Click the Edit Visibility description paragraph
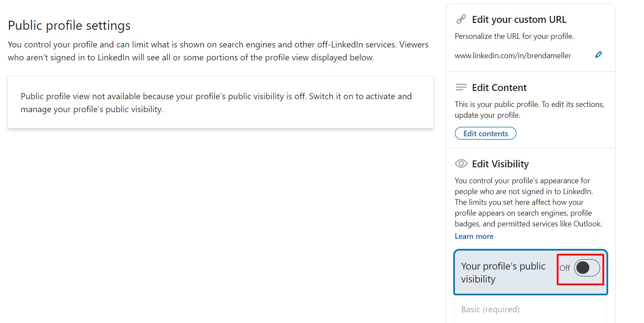This screenshot has height=323, width=644. click(x=528, y=202)
